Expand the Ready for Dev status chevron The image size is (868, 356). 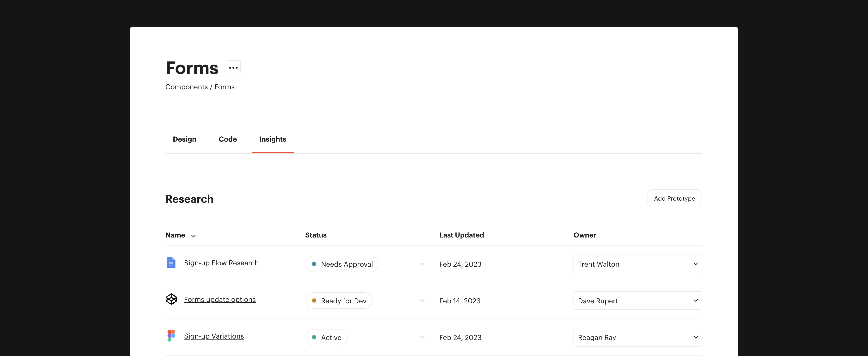pyautogui.click(x=422, y=301)
